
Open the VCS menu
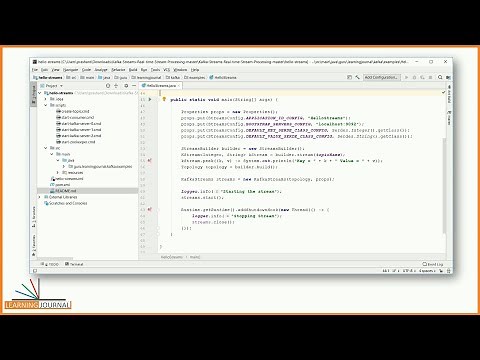click(x=167, y=70)
